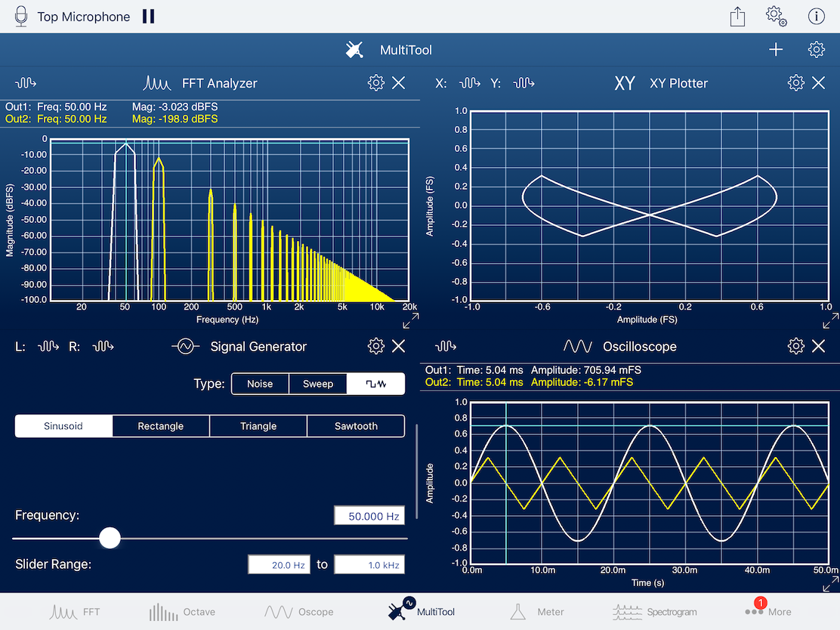Image resolution: width=840 pixels, height=630 pixels.
Task: Pause the Top Microphone input
Action: [x=147, y=15]
